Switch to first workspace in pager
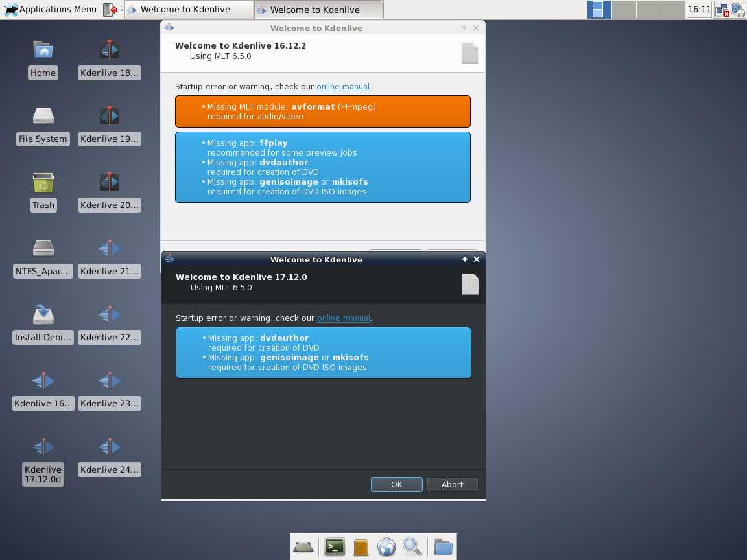 [x=599, y=10]
